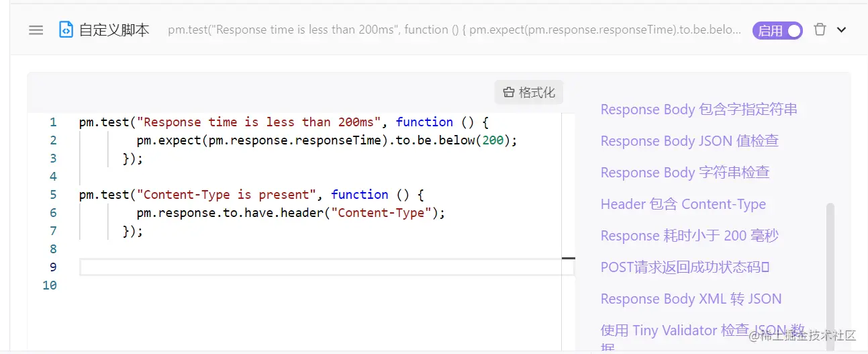The image size is (868, 354).
Task: Click the snippet list scrollbar
Action: click(x=830, y=275)
